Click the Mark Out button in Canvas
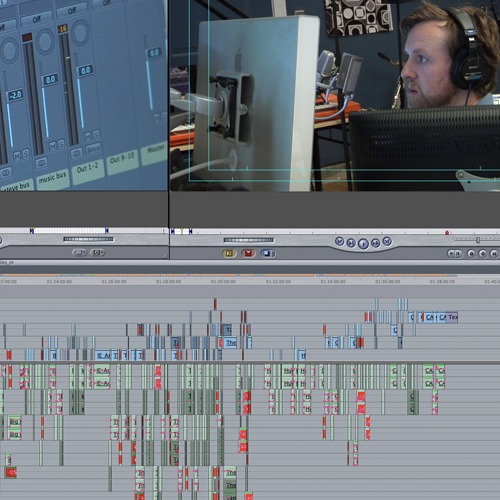Screen dimensions: 500x500 458,254
